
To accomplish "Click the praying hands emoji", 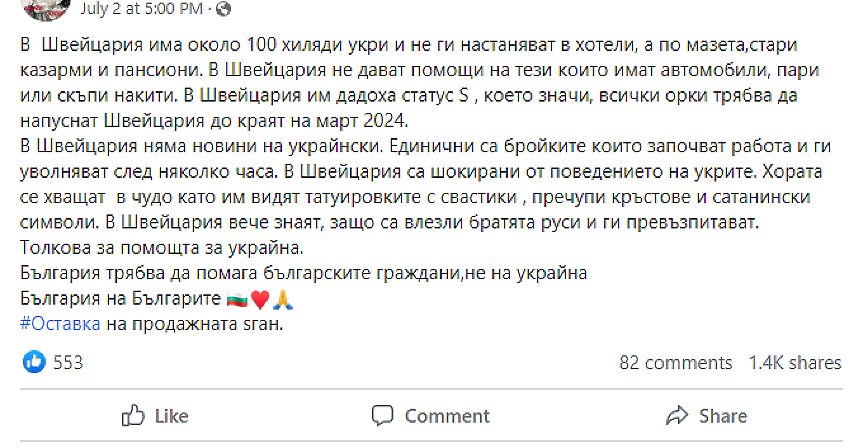I will (280, 299).
